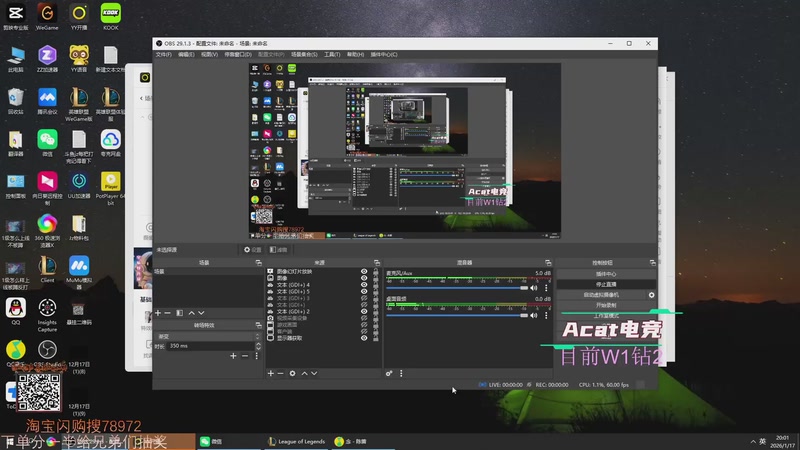This screenshot has height=450, width=800.
Task: Show the 视频采集设备 source eye
Action: pos(364,318)
